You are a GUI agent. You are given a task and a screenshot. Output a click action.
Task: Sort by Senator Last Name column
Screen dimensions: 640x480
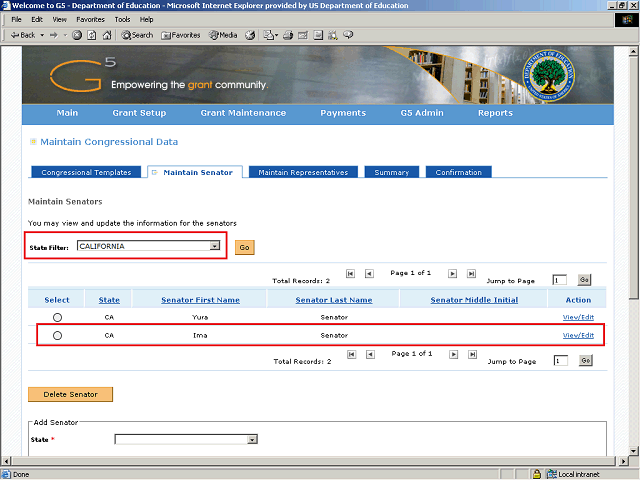[x=334, y=300]
